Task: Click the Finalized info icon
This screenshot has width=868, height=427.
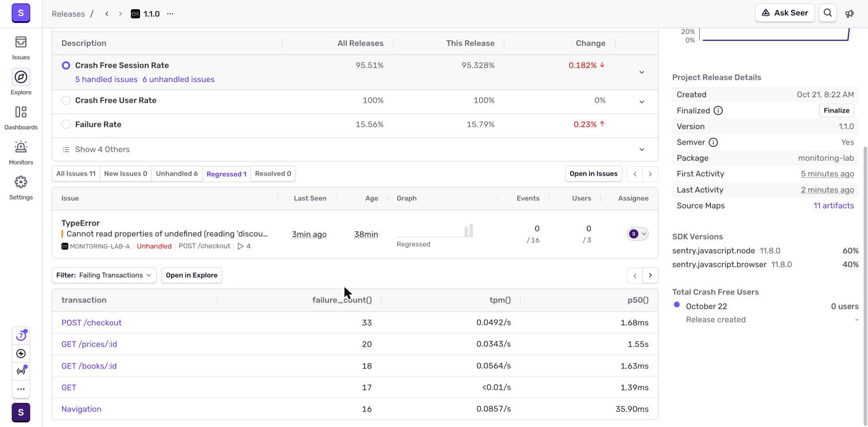Action: (x=718, y=111)
